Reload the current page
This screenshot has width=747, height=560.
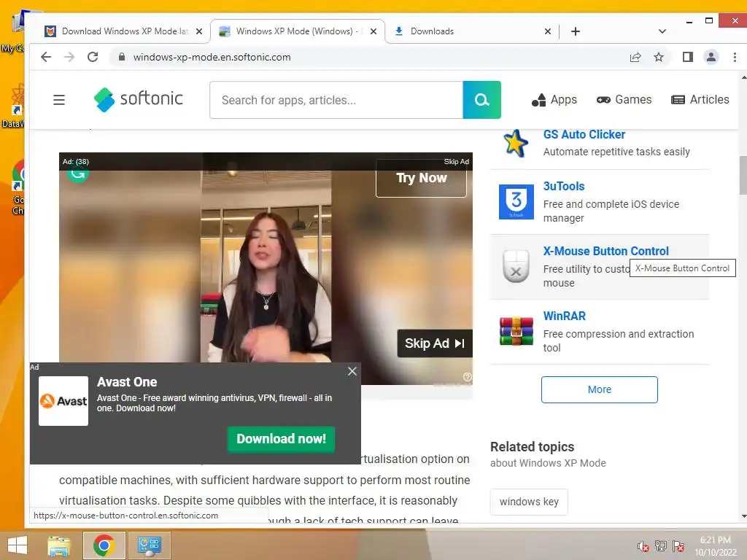(93, 57)
